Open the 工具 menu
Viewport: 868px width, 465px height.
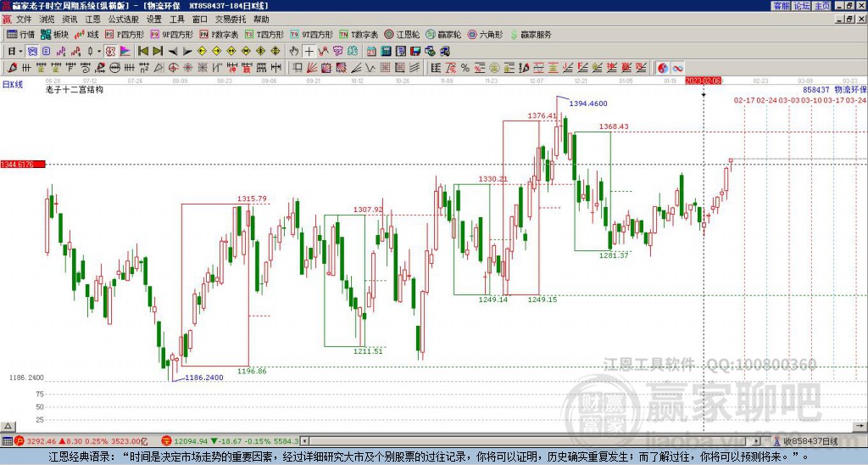[x=176, y=20]
